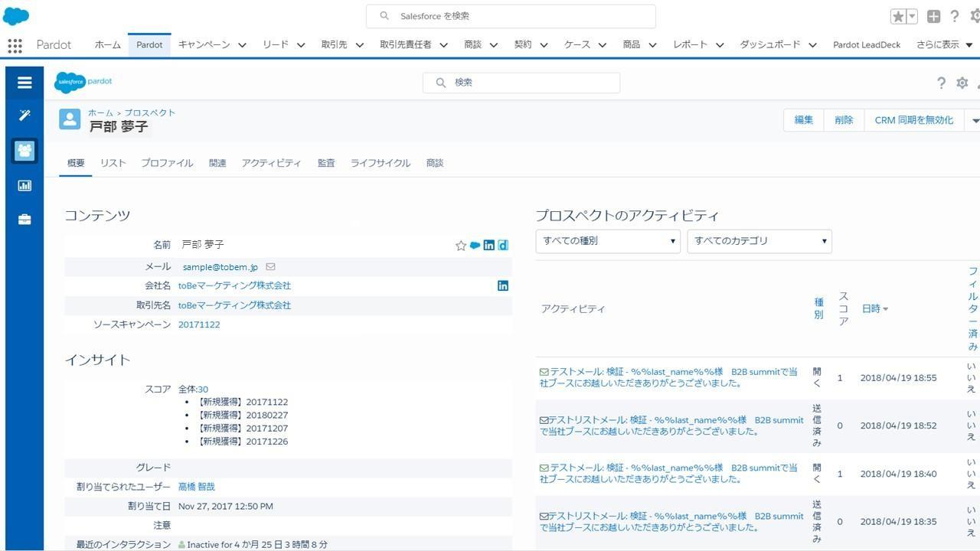Open source campaign link 20171122
Image resolution: width=980 pixels, height=551 pixels.
199,324
